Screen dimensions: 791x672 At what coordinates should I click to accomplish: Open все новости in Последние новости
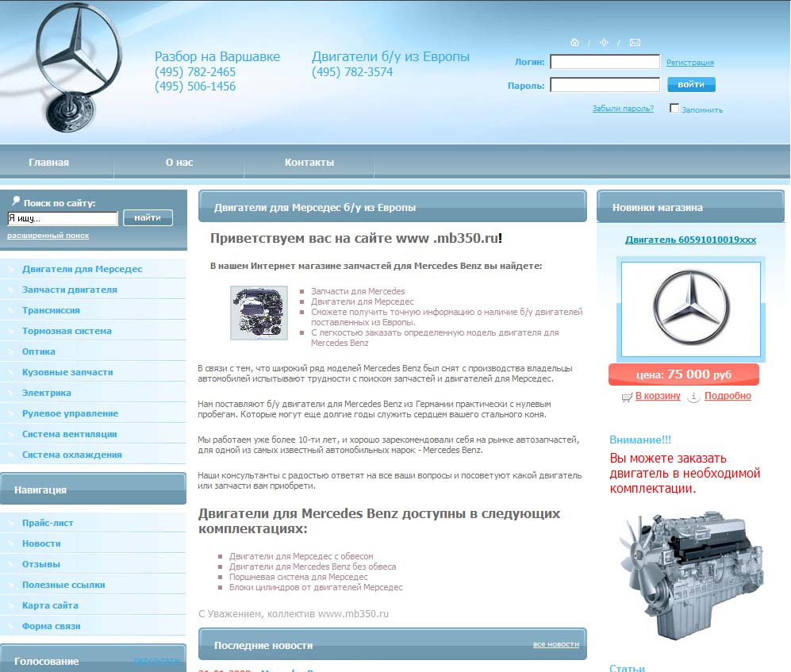pos(555,644)
